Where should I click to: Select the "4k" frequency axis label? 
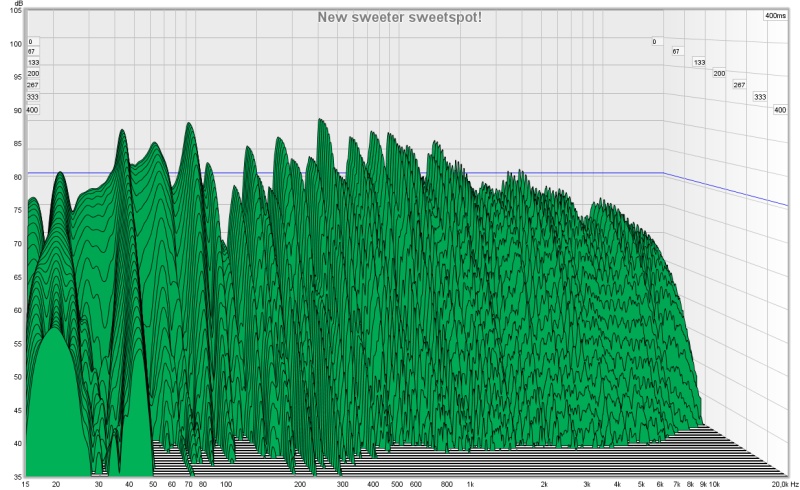[x=617, y=484]
